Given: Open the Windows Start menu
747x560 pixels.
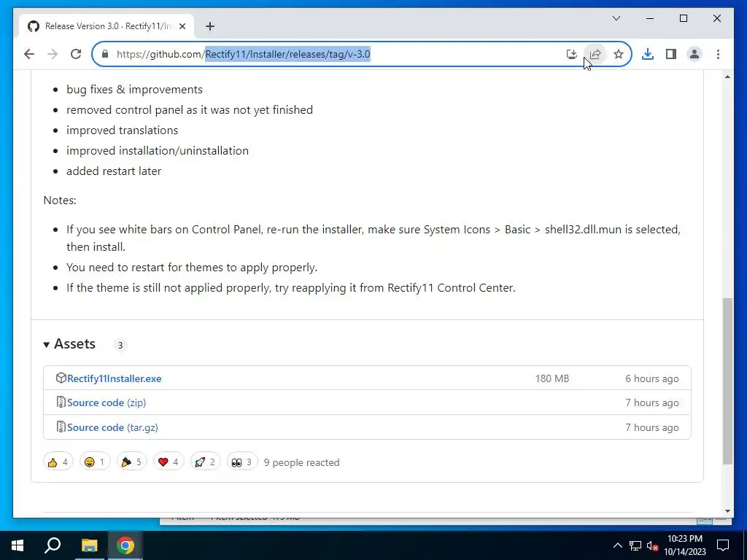Looking at the screenshot, I should point(18,545).
